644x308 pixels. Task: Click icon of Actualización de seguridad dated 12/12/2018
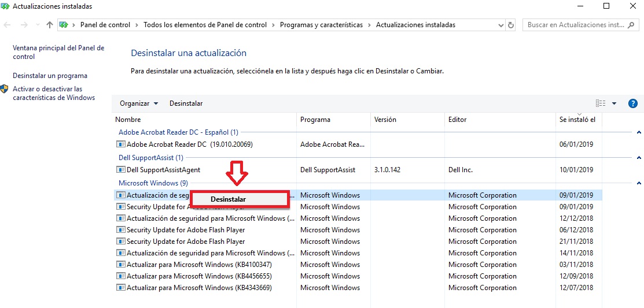click(x=121, y=218)
